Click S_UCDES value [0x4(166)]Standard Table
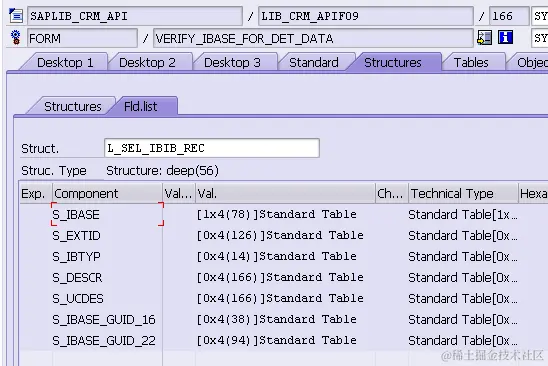 point(280,298)
